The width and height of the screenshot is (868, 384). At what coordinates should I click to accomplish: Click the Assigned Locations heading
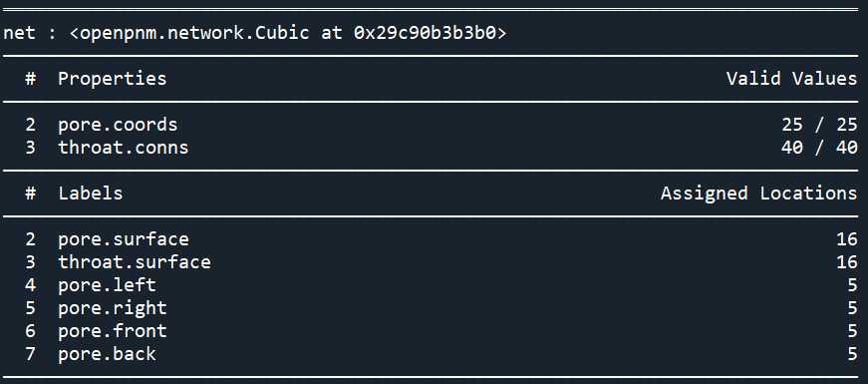tap(759, 193)
